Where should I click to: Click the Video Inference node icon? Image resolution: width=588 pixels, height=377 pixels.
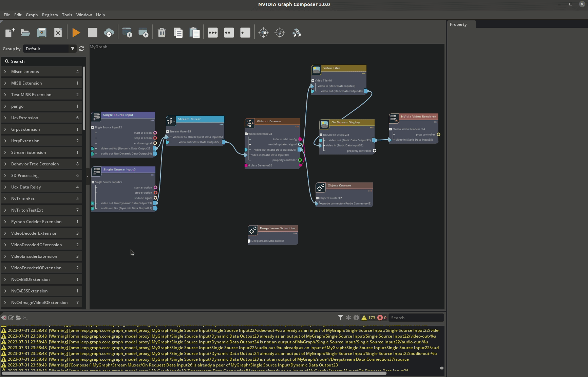coord(250,123)
